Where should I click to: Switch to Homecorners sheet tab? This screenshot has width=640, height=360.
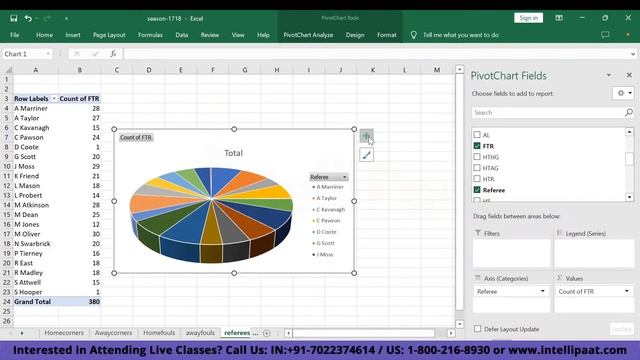(64, 333)
